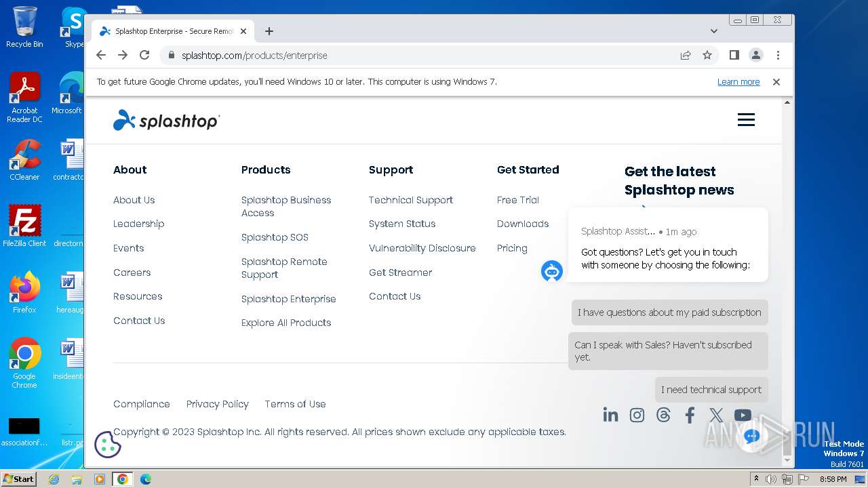Open System Status link
This screenshot has height=488, width=868.
[402, 224]
